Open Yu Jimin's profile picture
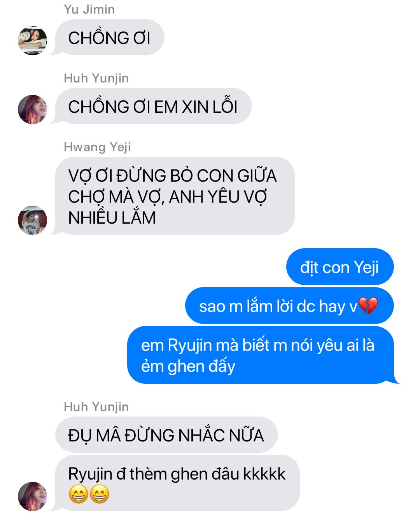Image resolution: width=420 pixels, height=520 pixels. (x=33, y=40)
